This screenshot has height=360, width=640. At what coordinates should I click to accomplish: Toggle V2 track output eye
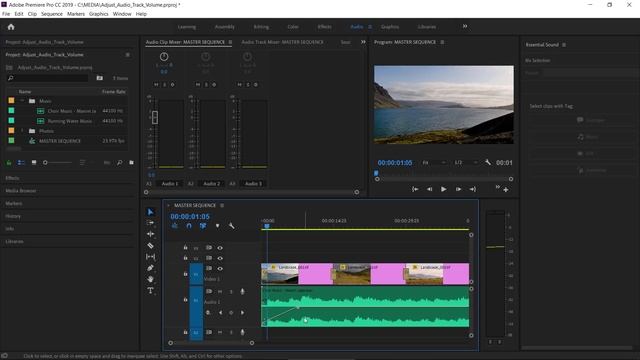[x=220, y=258]
